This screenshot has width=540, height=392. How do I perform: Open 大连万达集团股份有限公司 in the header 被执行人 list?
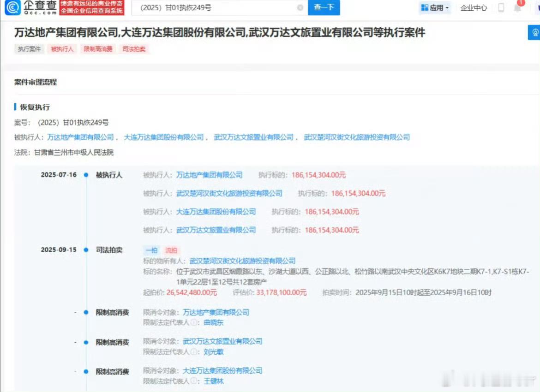[163, 137]
